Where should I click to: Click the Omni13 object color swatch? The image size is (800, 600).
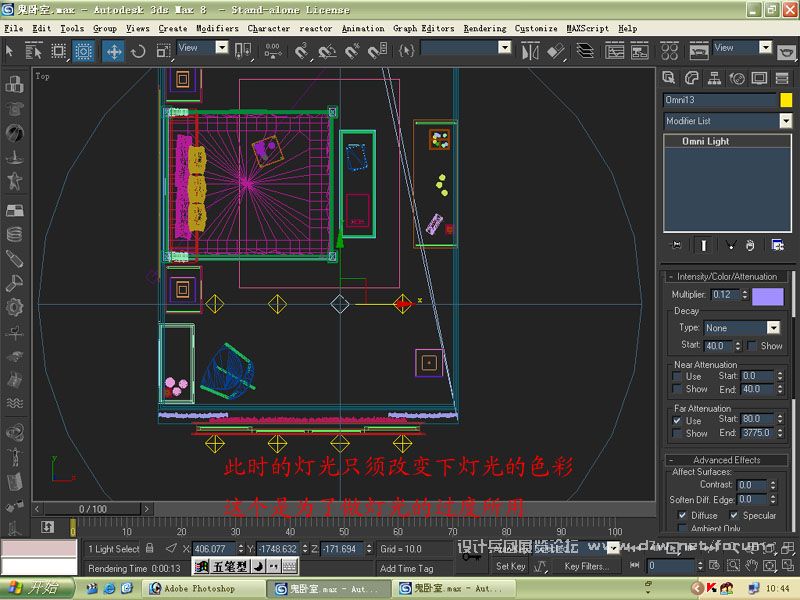pyautogui.click(x=786, y=99)
